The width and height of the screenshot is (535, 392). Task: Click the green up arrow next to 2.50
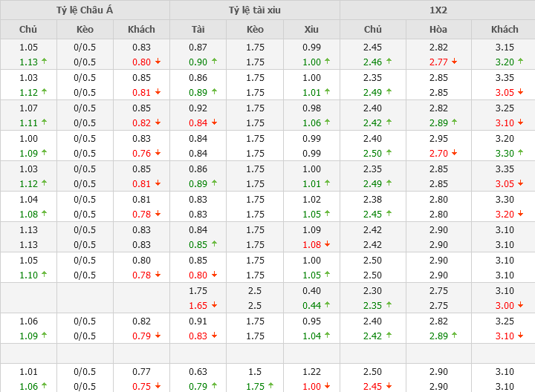click(x=389, y=154)
